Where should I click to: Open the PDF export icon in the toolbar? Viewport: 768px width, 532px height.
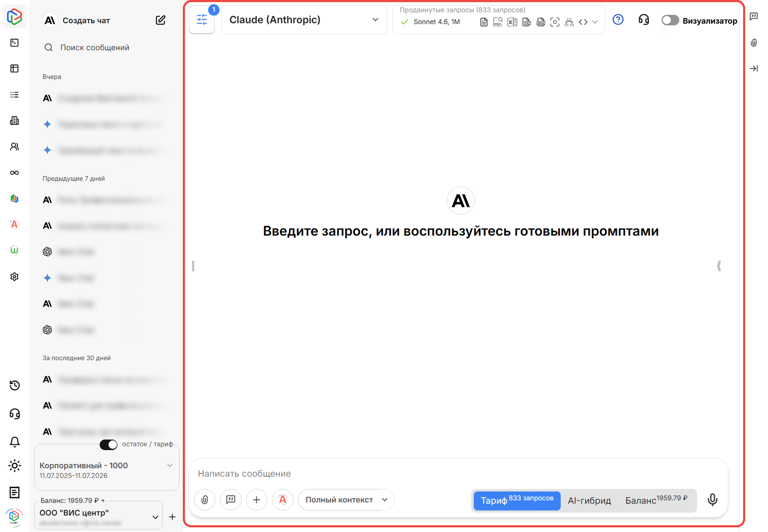(x=498, y=22)
